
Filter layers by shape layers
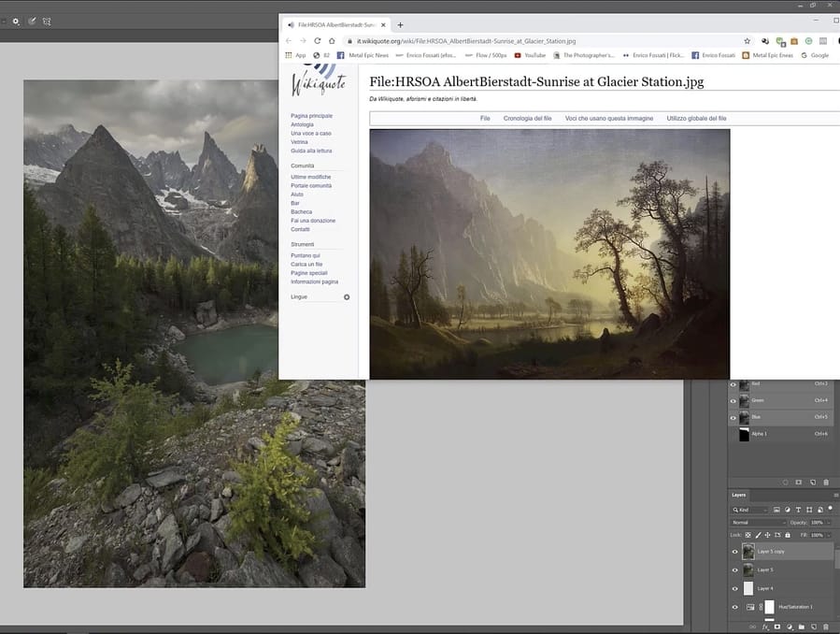[x=809, y=510]
